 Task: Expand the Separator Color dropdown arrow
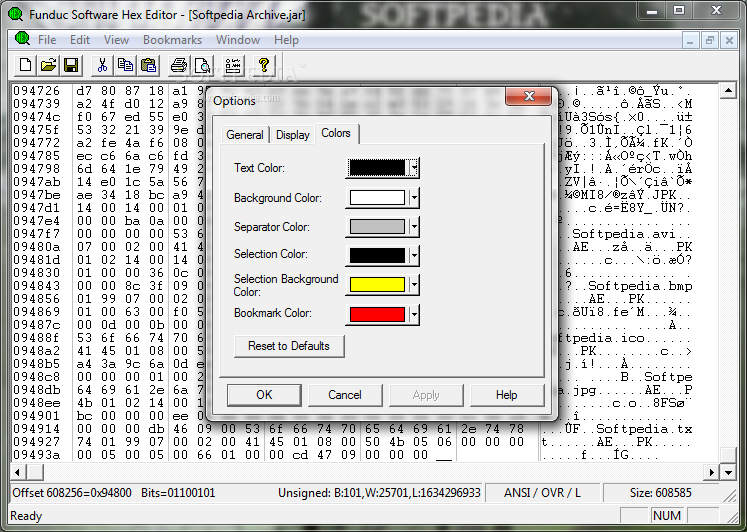tap(414, 226)
